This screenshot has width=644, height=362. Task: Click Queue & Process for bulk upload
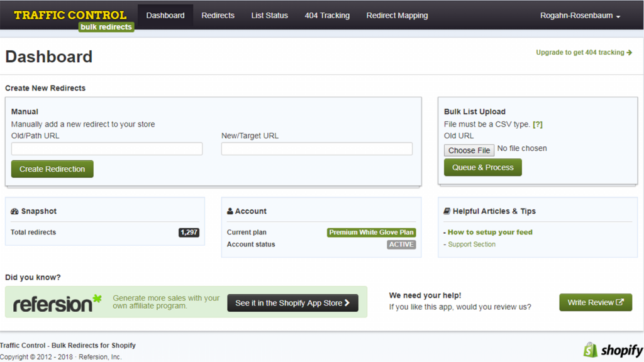[x=482, y=167]
